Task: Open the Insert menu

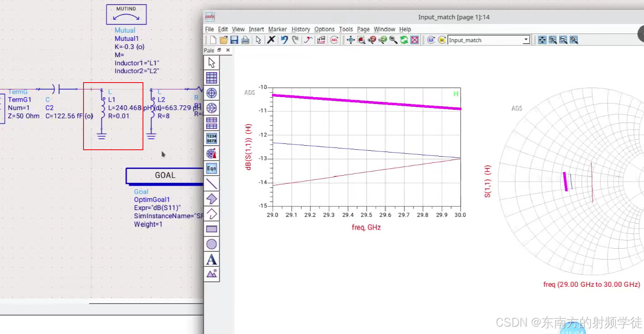Action: (x=256, y=29)
